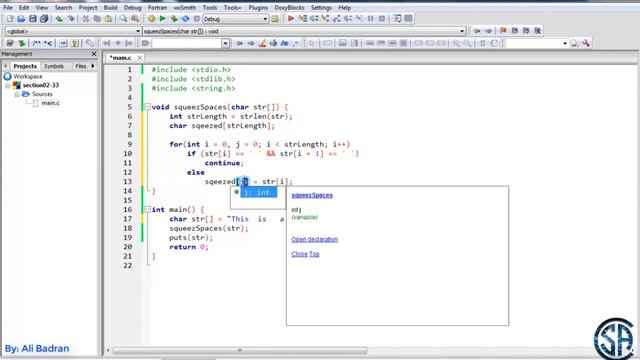
Task: Click the Cut toolbar icon
Action: point(86,19)
